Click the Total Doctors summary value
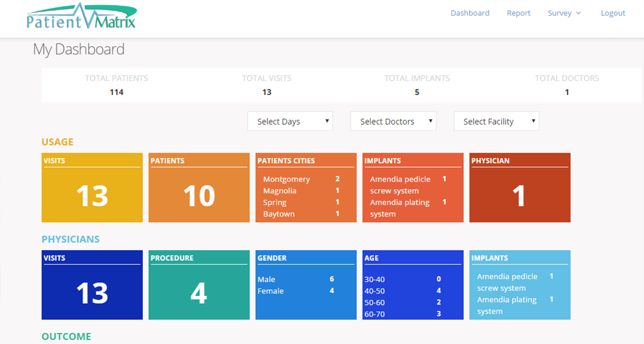The width and height of the screenshot is (644, 344). point(567,92)
